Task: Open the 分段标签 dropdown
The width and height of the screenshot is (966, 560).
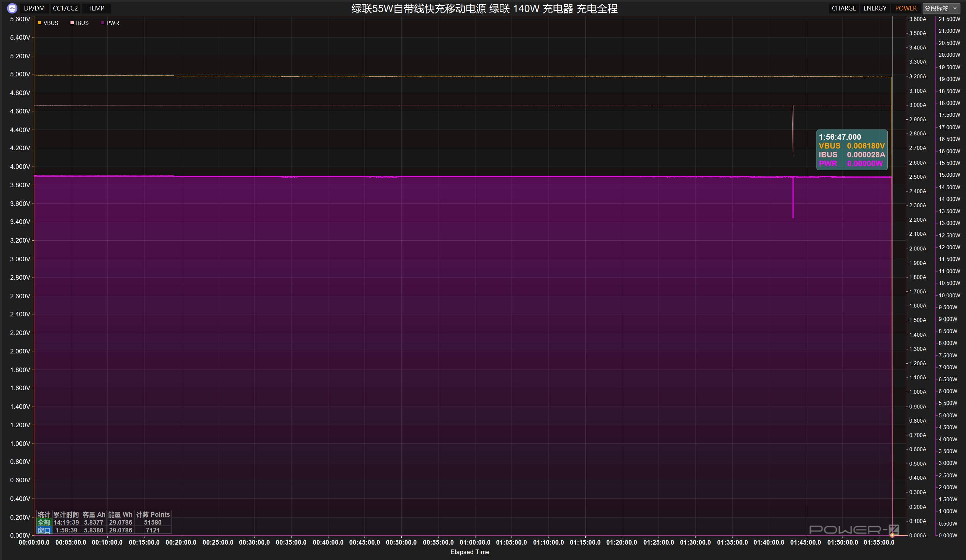Action: click(937, 8)
